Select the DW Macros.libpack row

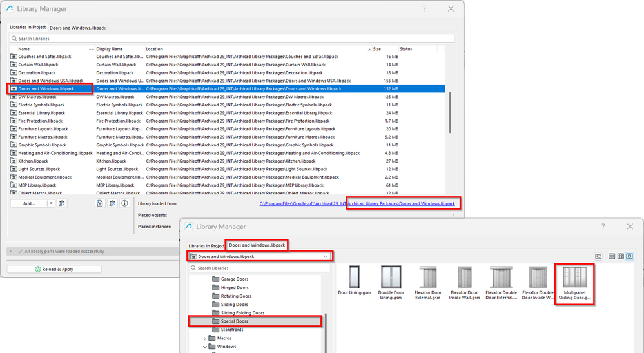pyautogui.click(x=228, y=97)
